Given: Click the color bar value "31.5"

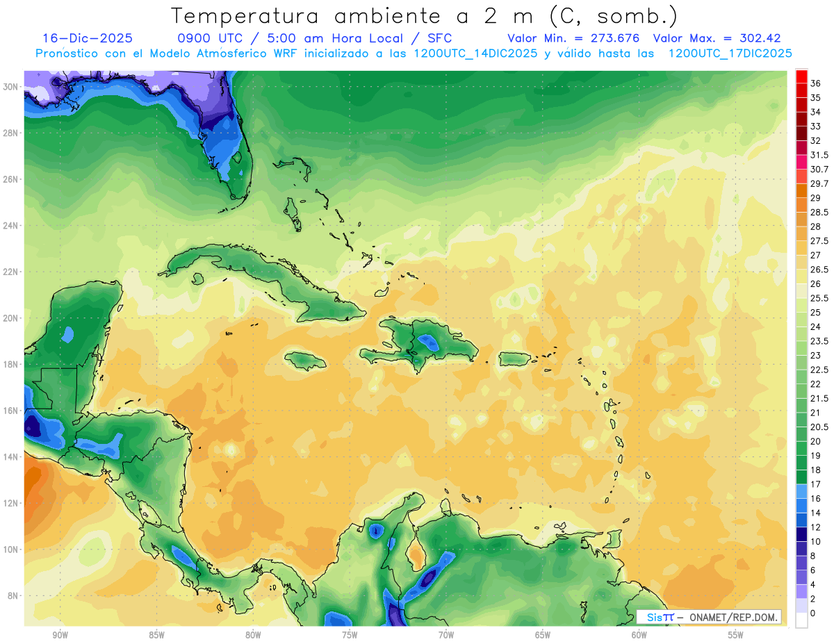Looking at the screenshot, I should (819, 155).
